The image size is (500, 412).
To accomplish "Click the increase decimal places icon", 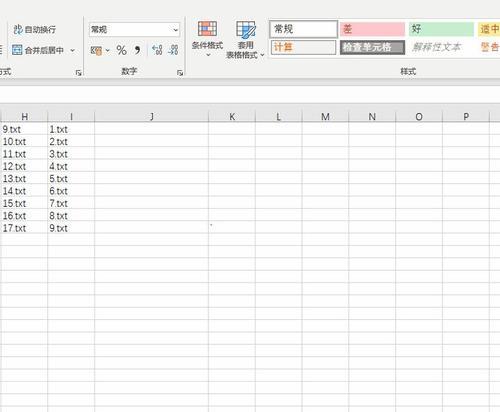I will [x=157, y=50].
